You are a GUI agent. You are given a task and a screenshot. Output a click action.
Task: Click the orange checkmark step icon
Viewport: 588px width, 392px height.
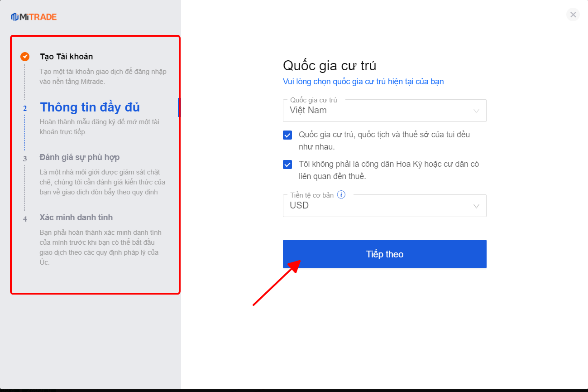click(25, 57)
